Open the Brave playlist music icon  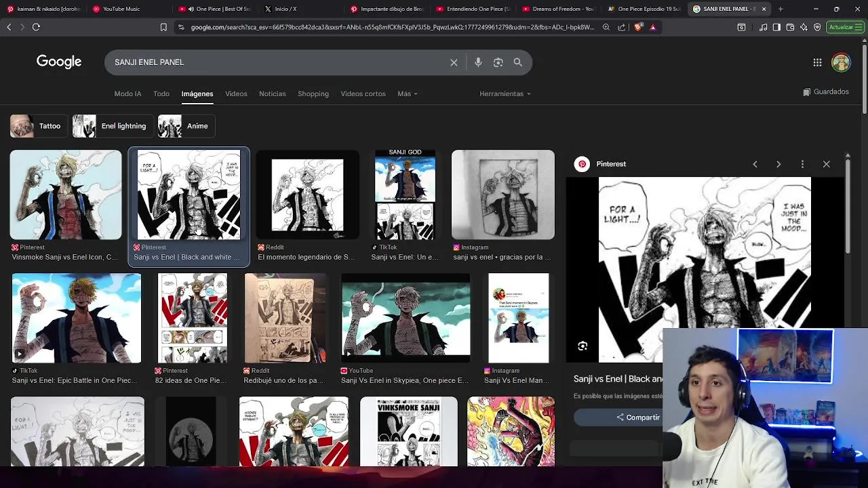click(764, 27)
